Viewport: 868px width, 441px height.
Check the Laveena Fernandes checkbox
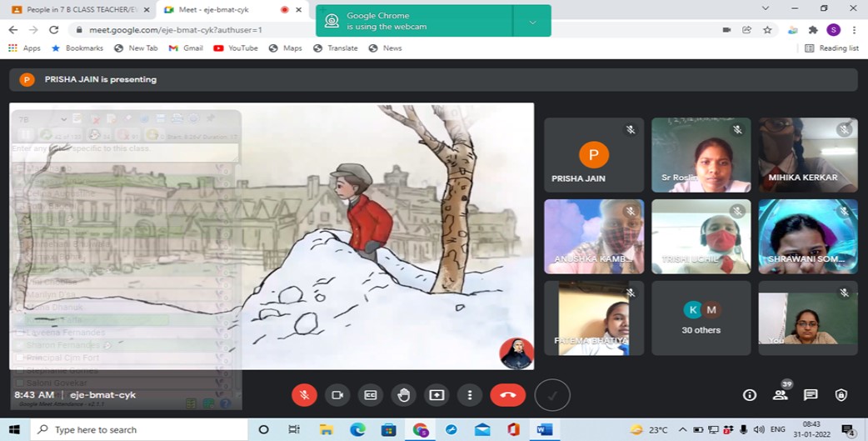pos(19,333)
